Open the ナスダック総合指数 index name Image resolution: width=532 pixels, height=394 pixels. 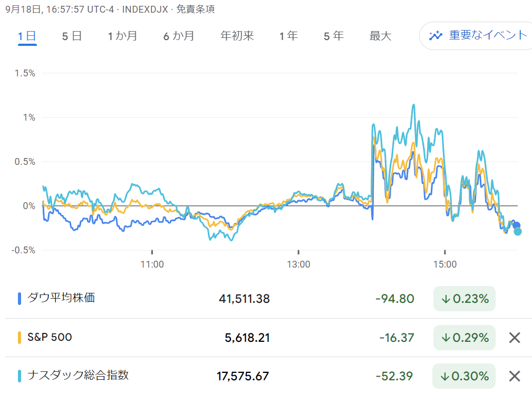78,376
